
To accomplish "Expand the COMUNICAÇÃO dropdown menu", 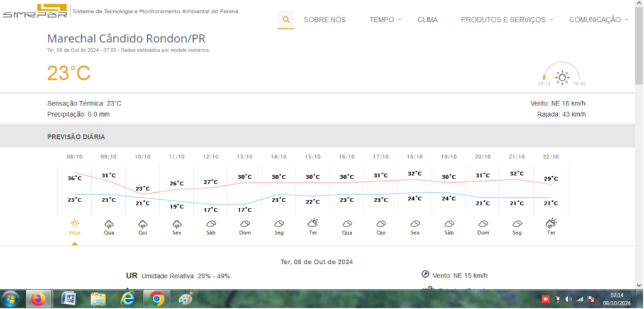I will [599, 19].
